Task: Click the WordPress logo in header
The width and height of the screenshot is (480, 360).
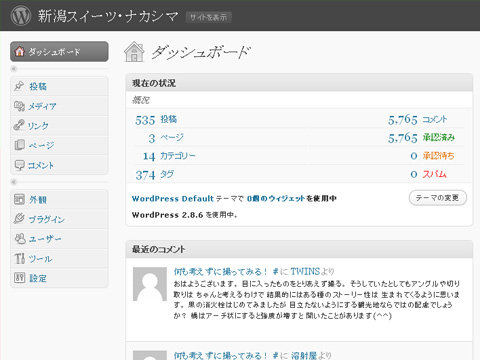Action: click(21, 16)
